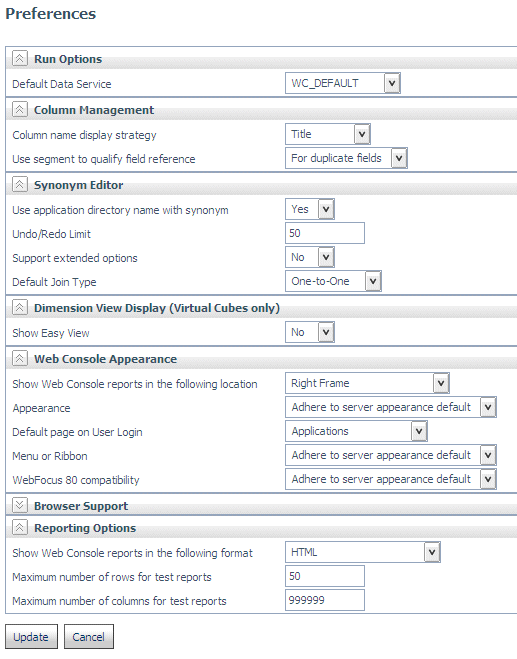
Task: Collapse the Reporting Options section
Action: pos(20,527)
